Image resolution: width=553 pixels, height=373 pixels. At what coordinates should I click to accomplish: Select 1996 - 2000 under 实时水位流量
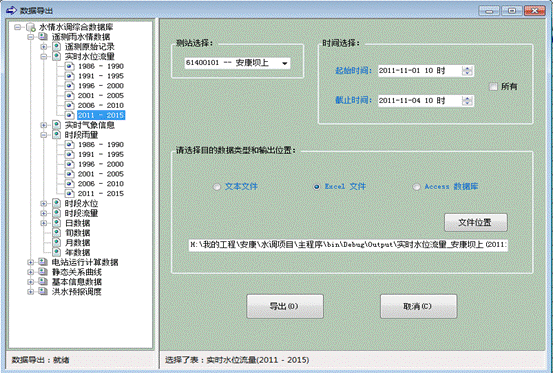point(101,86)
